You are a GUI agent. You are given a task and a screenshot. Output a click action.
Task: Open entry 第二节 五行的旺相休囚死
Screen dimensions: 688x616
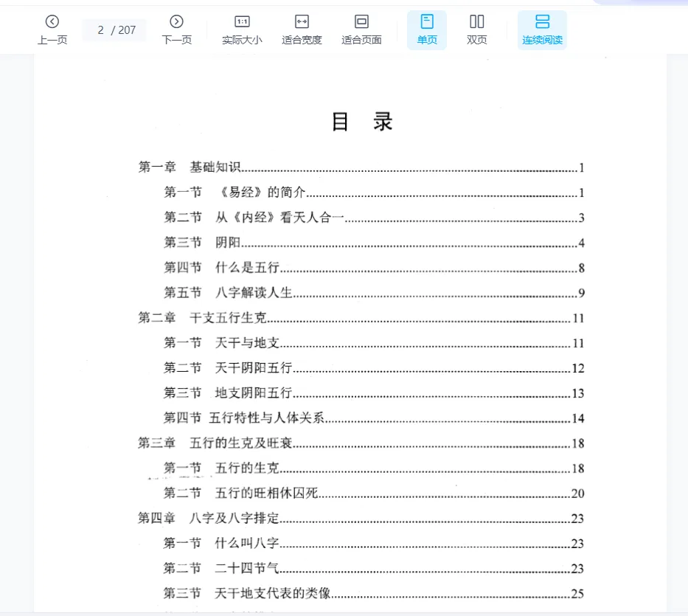click(374, 493)
